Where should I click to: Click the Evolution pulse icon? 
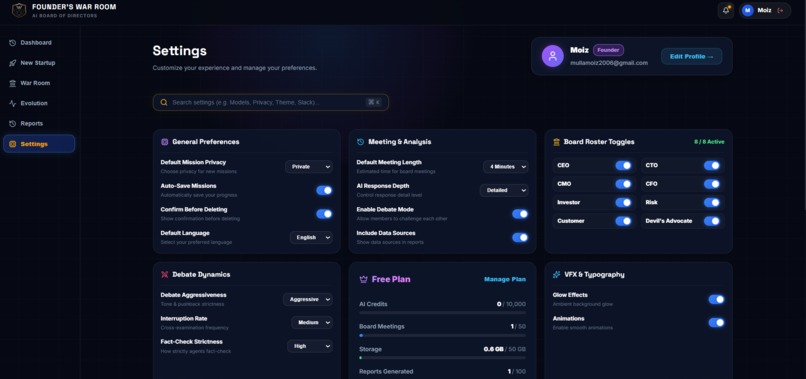click(13, 103)
